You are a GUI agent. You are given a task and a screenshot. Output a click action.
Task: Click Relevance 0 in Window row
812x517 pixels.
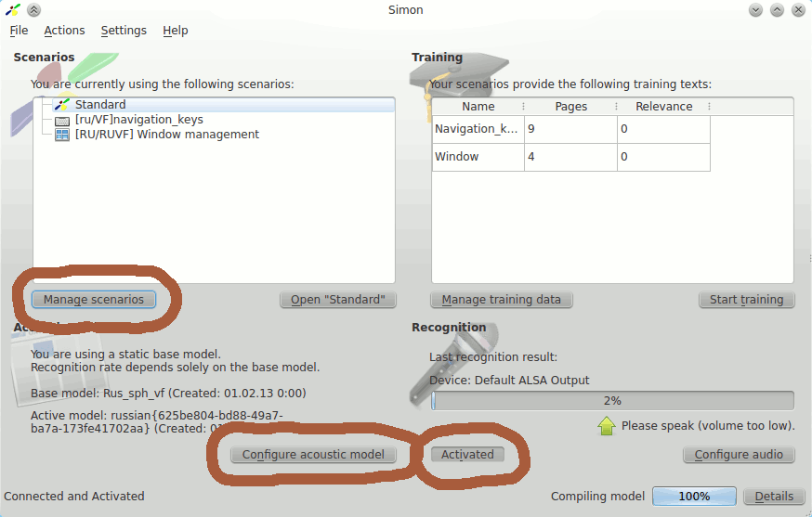[663, 157]
